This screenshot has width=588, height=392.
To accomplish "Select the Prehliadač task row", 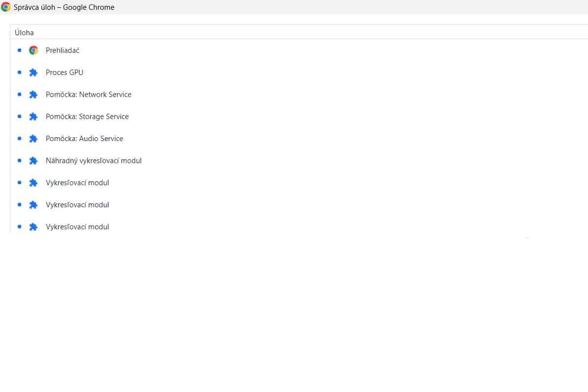I will 299,50.
